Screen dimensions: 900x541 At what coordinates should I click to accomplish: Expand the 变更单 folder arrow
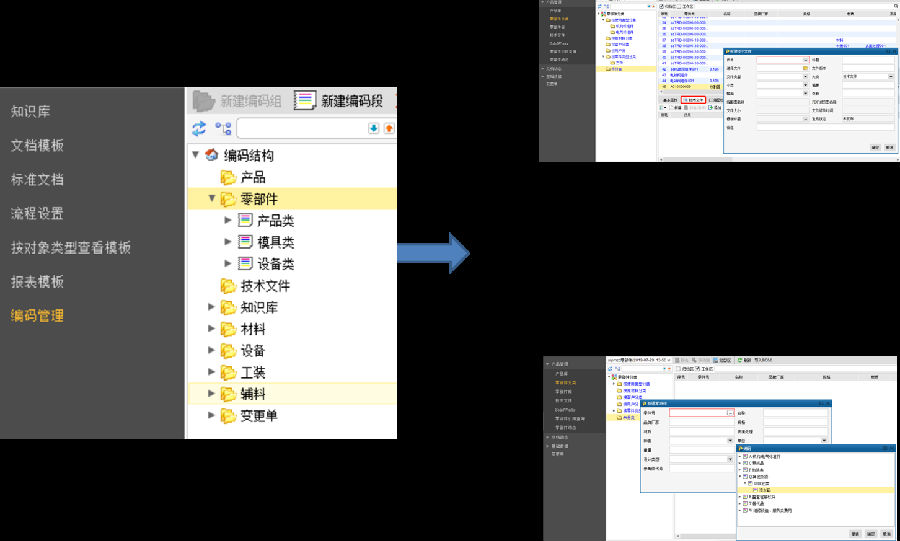211,416
